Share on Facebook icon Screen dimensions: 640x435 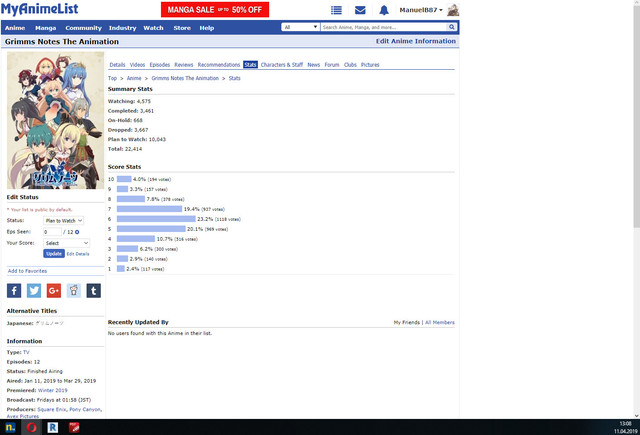(14, 291)
